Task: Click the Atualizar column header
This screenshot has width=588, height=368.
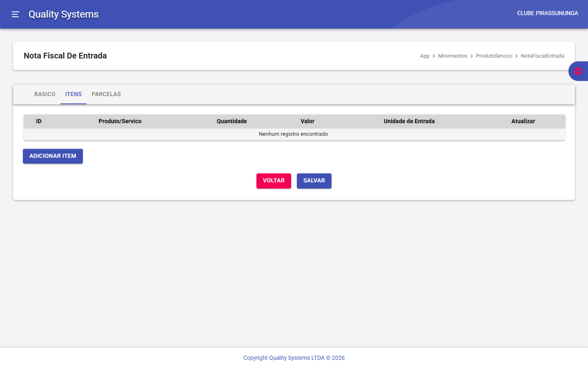Action: (x=523, y=121)
